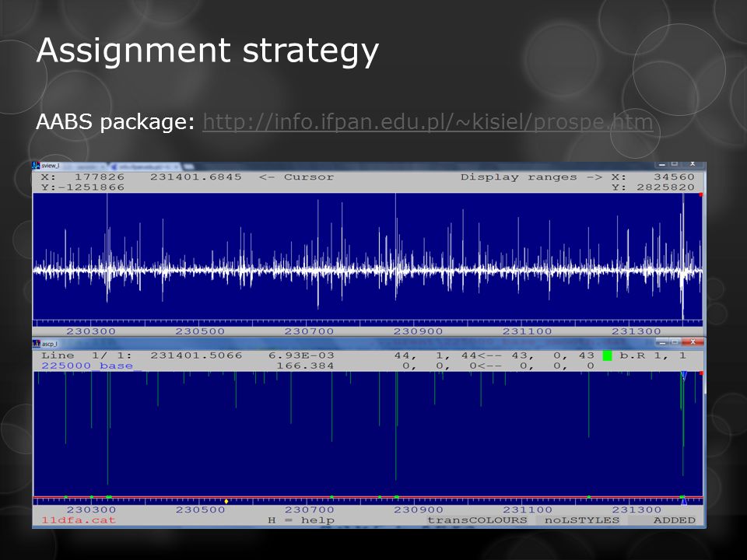Click the ADDED status label
747x560 pixels.
click(674, 520)
